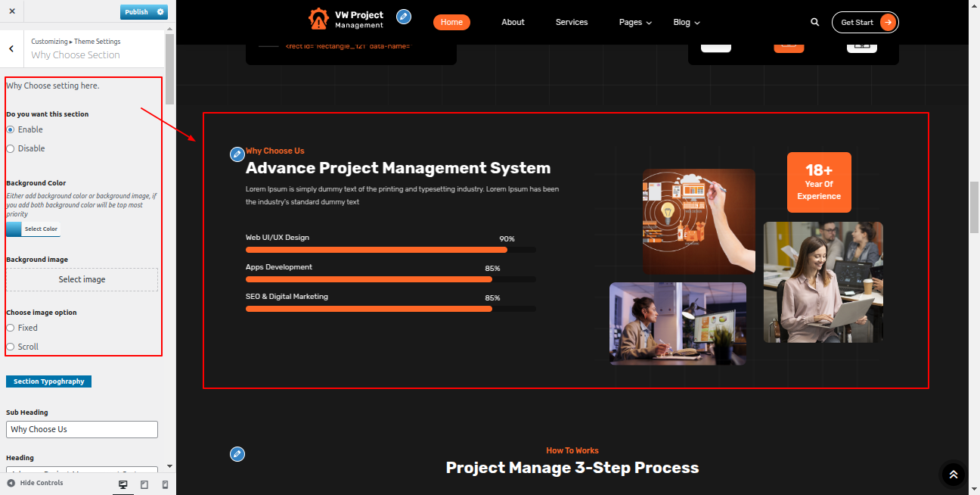Viewport: 980px width, 495px height.
Task: Expand the Pages dropdown menu
Action: pos(634,23)
